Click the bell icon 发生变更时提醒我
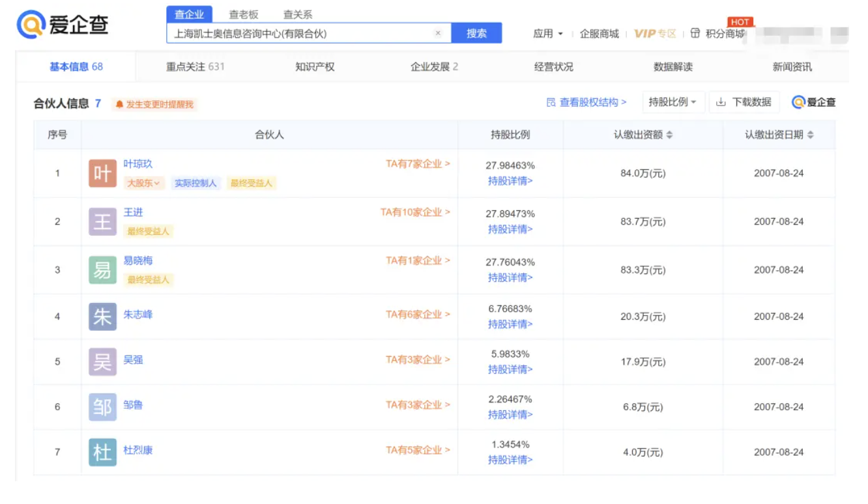 tap(120, 104)
